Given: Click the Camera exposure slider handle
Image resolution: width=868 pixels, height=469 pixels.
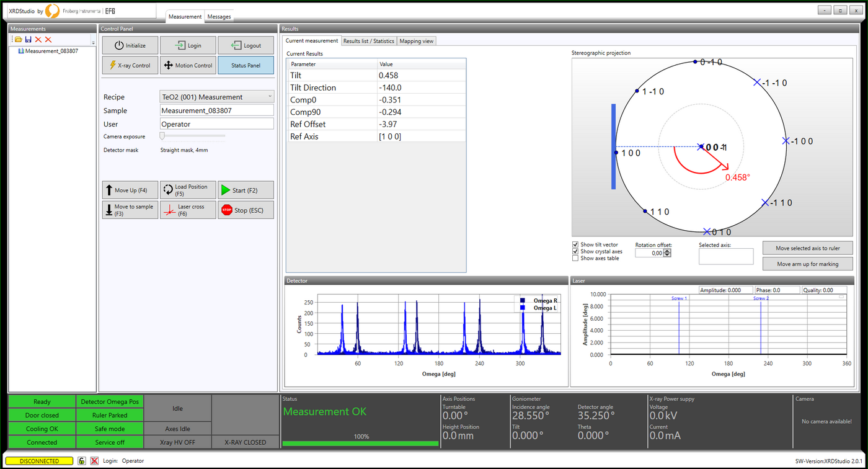Looking at the screenshot, I should point(162,135).
